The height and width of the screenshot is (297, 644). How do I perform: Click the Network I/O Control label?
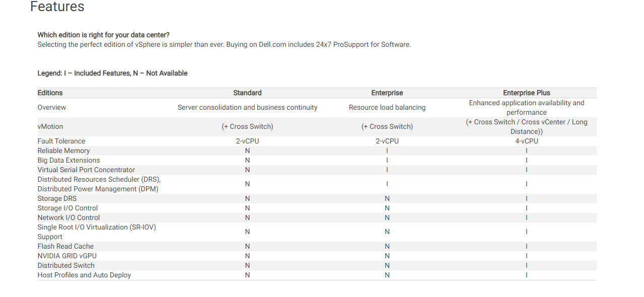click(x=68, y=217)
